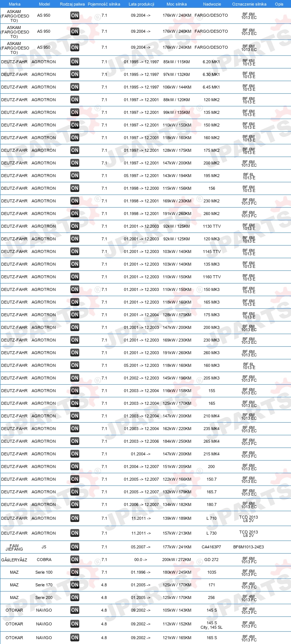Click the ON icon in the L 730 row
The width and height of the screenshot is (291, 644).
point(75,533)
